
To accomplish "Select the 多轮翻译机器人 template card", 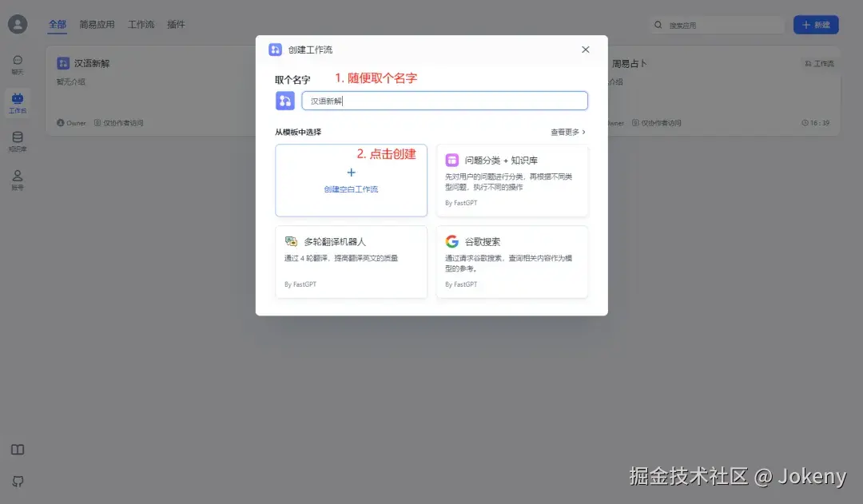I will [351, 261].
